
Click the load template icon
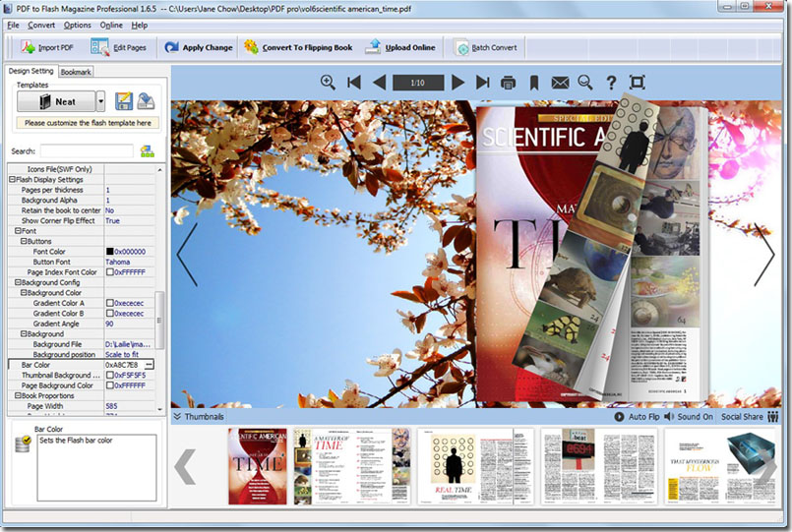point(146,101)
